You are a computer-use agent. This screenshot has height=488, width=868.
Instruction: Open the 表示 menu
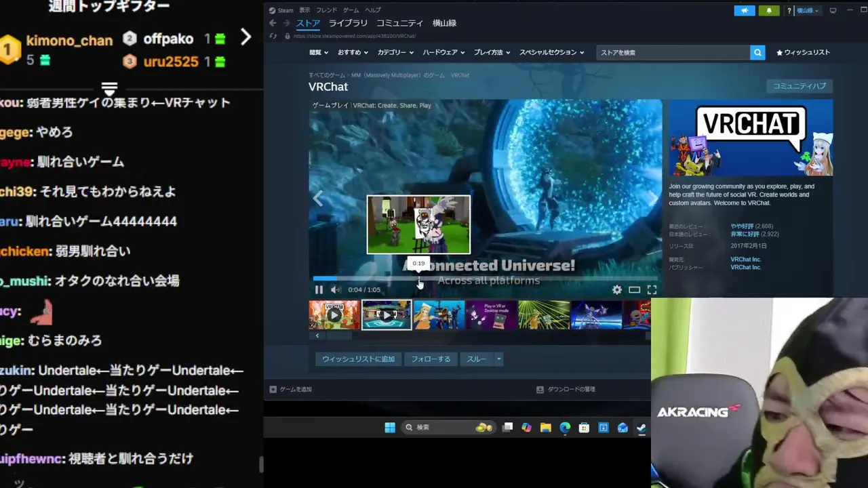click(305, 10)
